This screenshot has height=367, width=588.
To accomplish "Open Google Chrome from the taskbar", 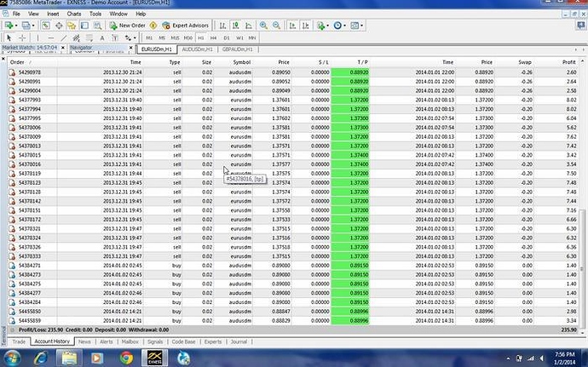I will tap(126, 358).
